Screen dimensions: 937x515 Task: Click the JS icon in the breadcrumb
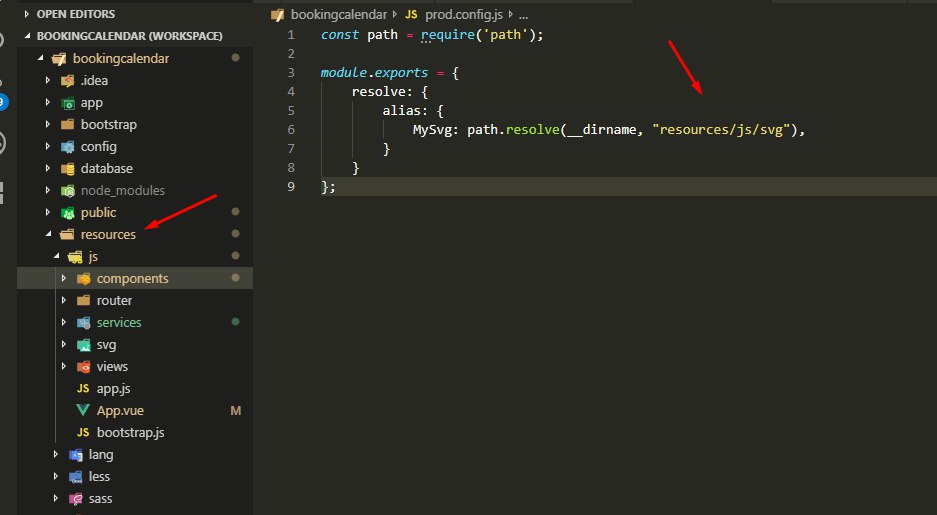pos(411,14)
